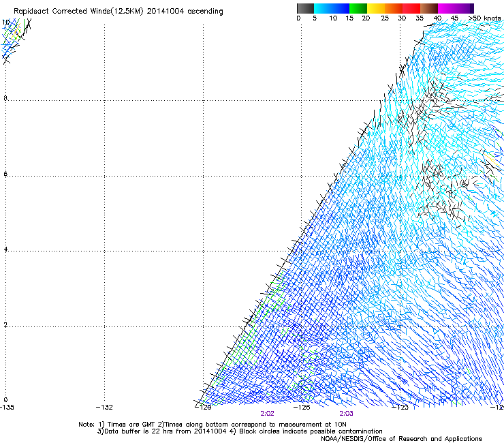The width and height of the screenshot is (504, 443).
Task: Pick the red 30–35 knots color segment
Action: (411, 8)
